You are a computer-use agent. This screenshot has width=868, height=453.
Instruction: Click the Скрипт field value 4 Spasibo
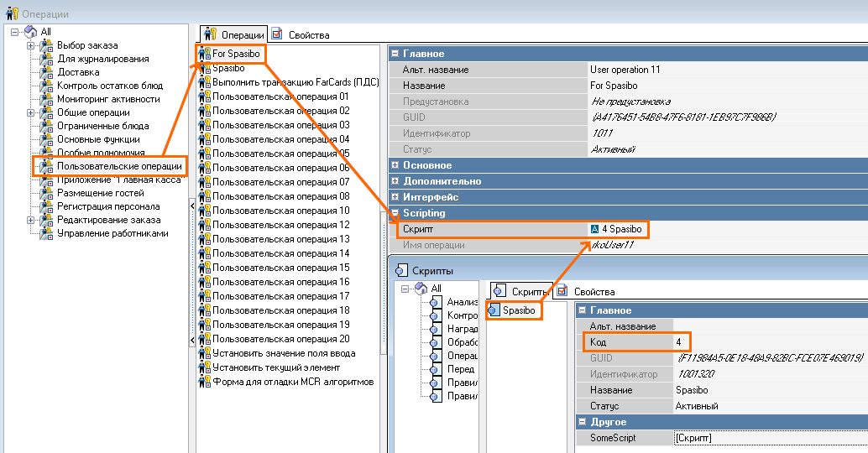point(620,229)
